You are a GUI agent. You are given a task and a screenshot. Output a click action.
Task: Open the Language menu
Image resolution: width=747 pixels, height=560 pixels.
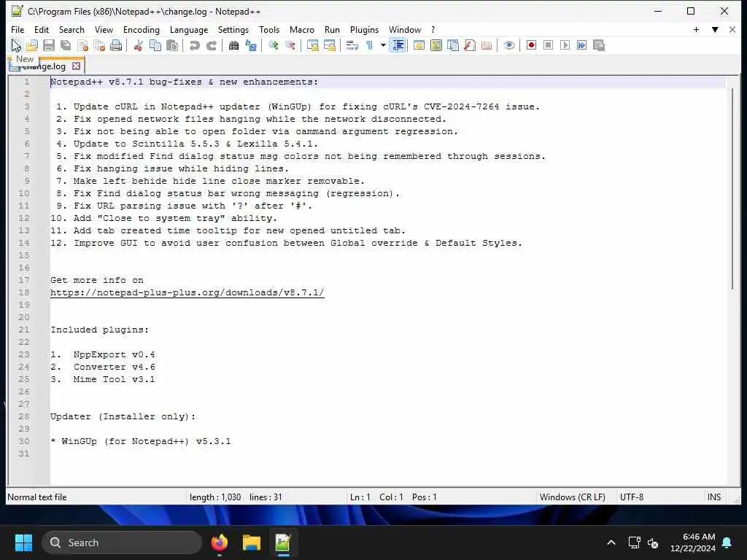(189, 29)
